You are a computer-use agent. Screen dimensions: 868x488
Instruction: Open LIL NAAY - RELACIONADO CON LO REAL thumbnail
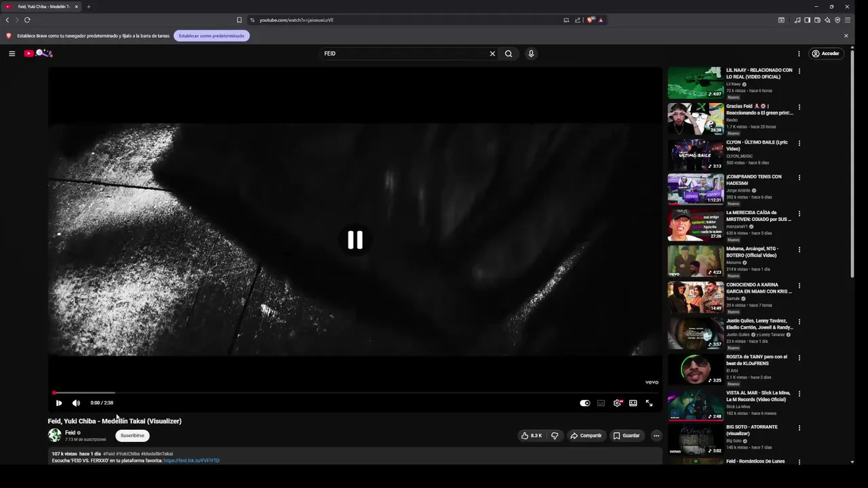(x=696, y=83)
